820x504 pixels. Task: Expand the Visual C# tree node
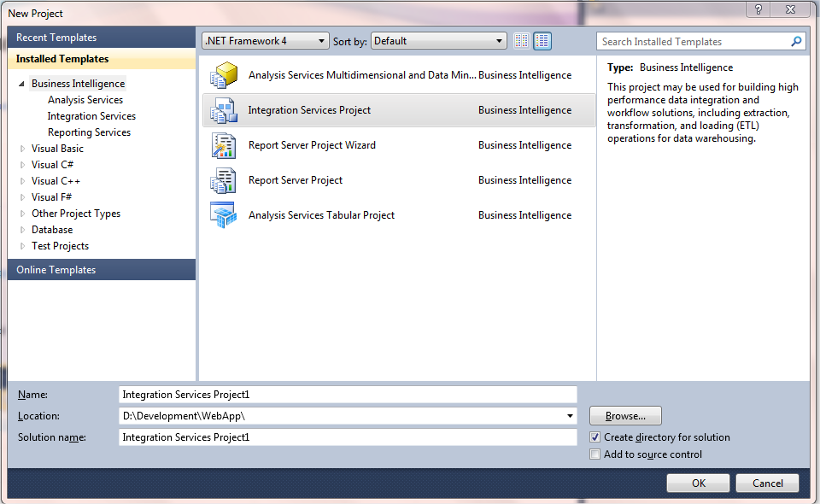(23, 165)
